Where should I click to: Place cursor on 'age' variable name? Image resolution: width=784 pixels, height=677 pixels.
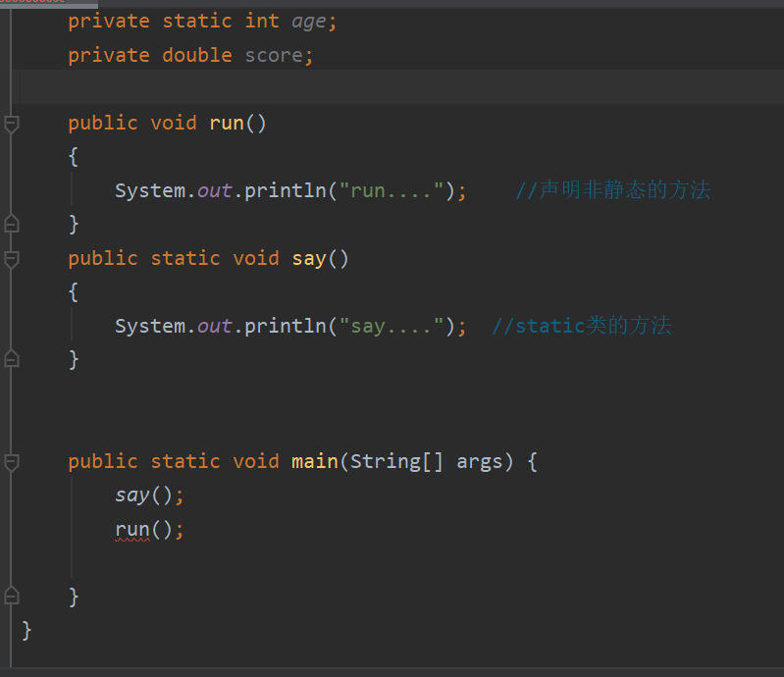(x=309, y=22)
